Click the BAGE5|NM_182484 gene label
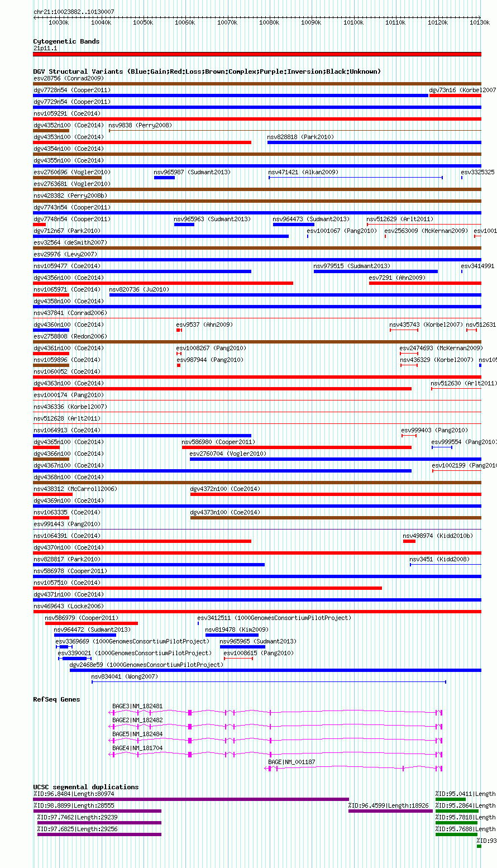The width and height of the screenshot is (497, 868). 137,735
